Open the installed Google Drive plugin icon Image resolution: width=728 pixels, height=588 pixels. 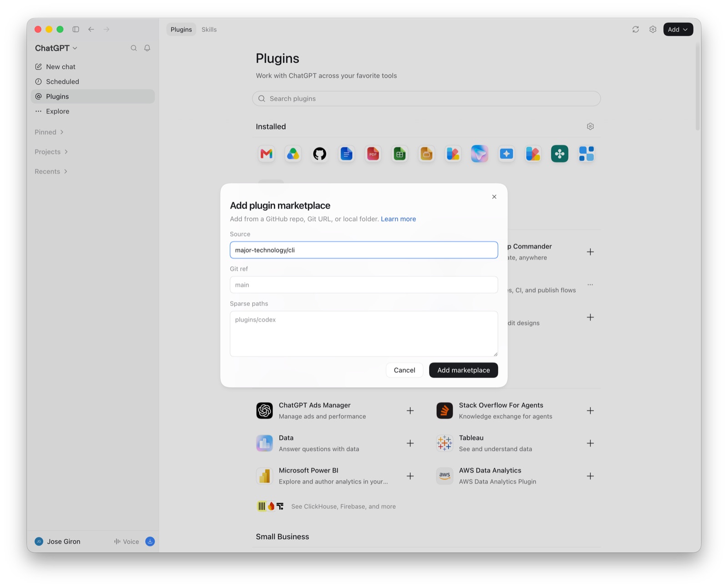coord(293,154)
